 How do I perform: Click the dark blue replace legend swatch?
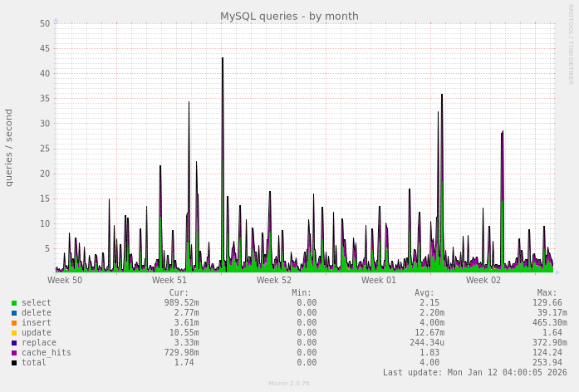click(x=14, y=343)
